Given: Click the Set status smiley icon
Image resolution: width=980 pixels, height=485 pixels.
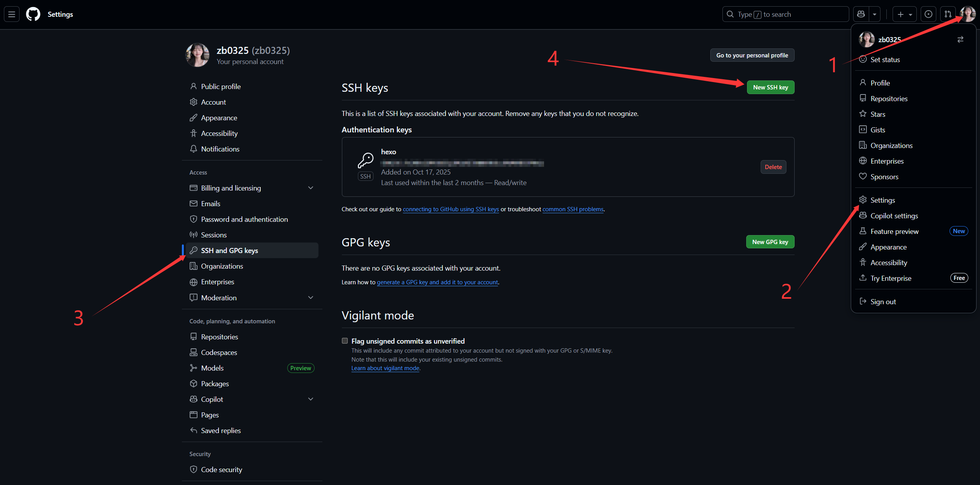Looking at the screenshot, I should click(863, 59).
